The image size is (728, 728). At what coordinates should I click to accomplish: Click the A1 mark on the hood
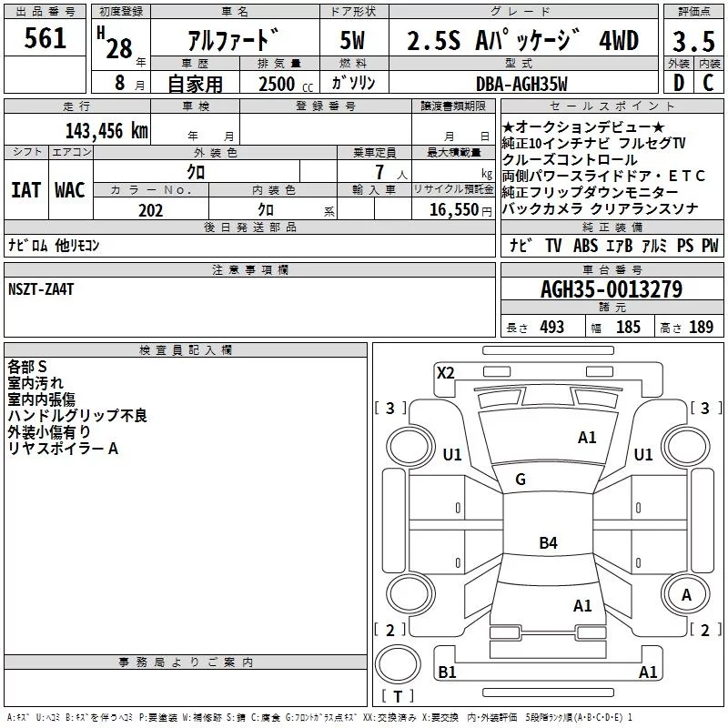[587, 437]
